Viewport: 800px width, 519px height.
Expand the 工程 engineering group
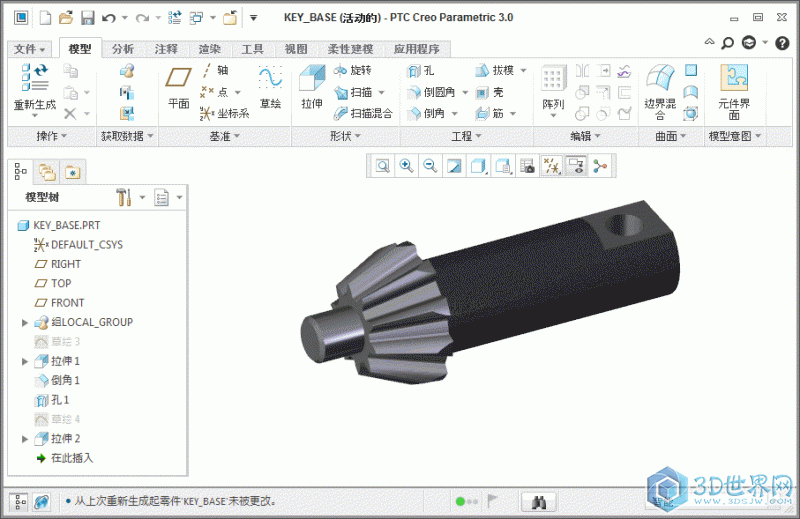click(466, 136)
